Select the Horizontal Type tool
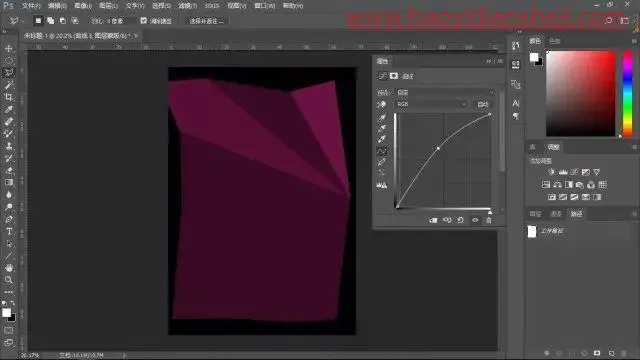 pyautogui.click(x=9, y=231)
